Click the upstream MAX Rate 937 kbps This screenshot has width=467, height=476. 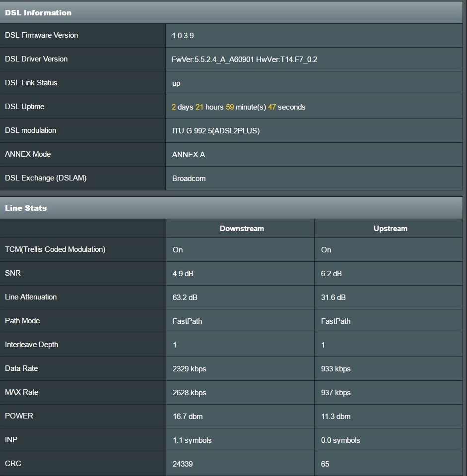click(x=335, y=393)
